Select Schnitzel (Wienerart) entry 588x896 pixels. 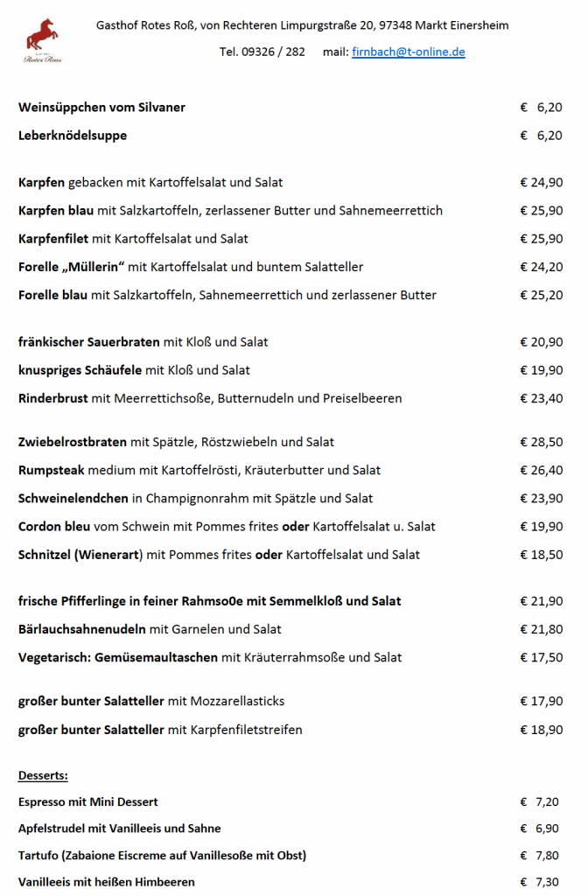(x=219, y=554)
